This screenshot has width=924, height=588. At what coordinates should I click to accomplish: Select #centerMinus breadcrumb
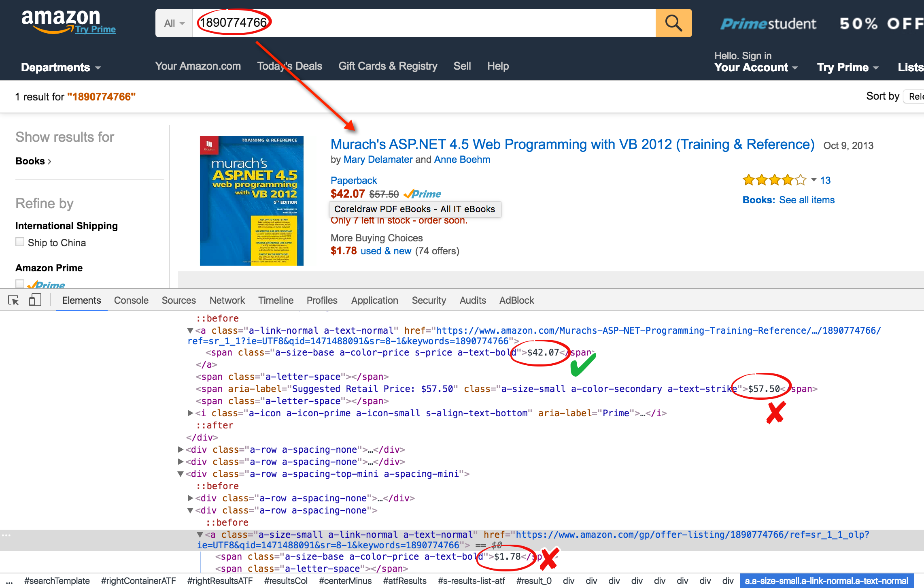coord(345,581)
